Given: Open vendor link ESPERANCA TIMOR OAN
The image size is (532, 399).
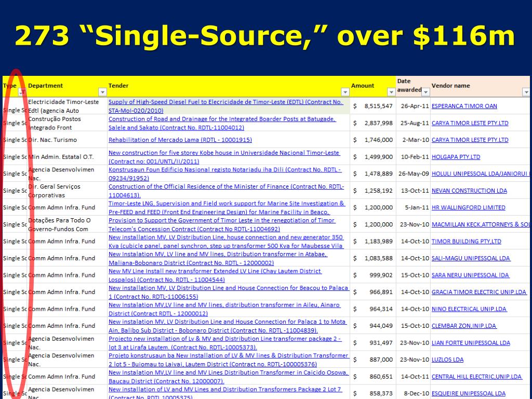Looking at the screenshot, I should [464, 106].
